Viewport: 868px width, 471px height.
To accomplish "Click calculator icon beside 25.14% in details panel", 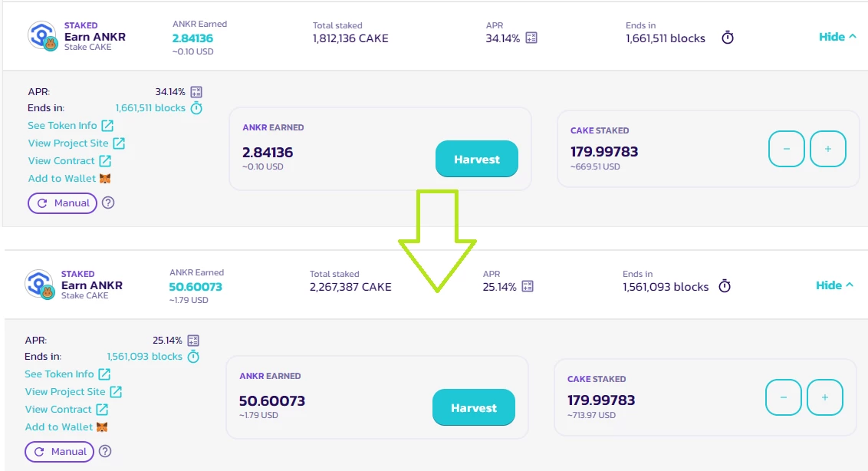I will pyautogui.click(x=193, y=341).
